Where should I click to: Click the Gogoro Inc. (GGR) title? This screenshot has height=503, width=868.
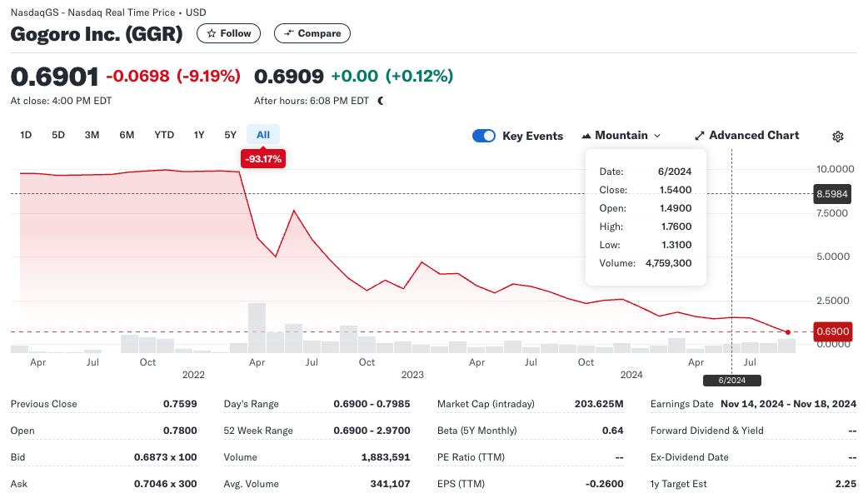[97, 34]
